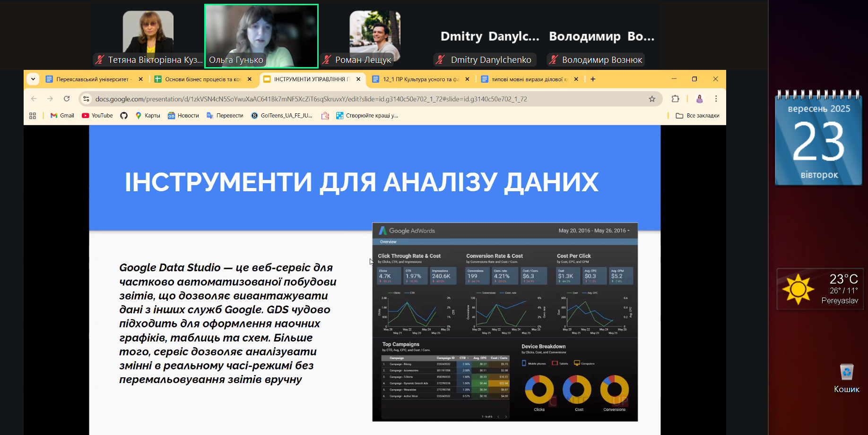This screenshot has width=868, height=435.
Task: Expand the tab search dropdown arrow
Action: click(x=33, y=79)
